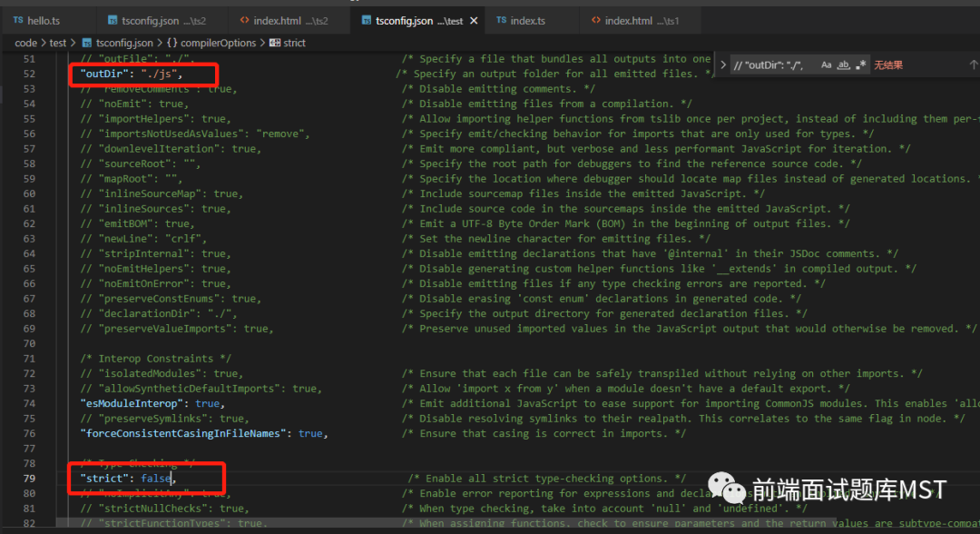
Task: Switch to the hello.ts tab
Action: pyautogui.click(x=42, y=20)
